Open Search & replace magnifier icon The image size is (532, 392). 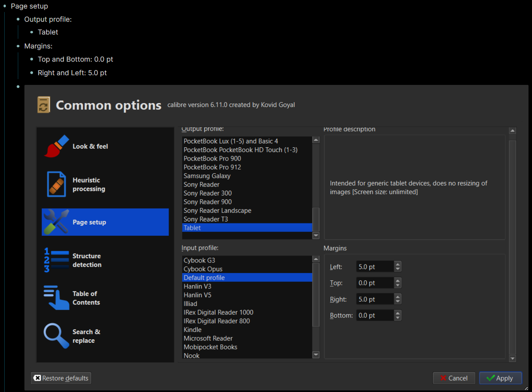(57, 336)
